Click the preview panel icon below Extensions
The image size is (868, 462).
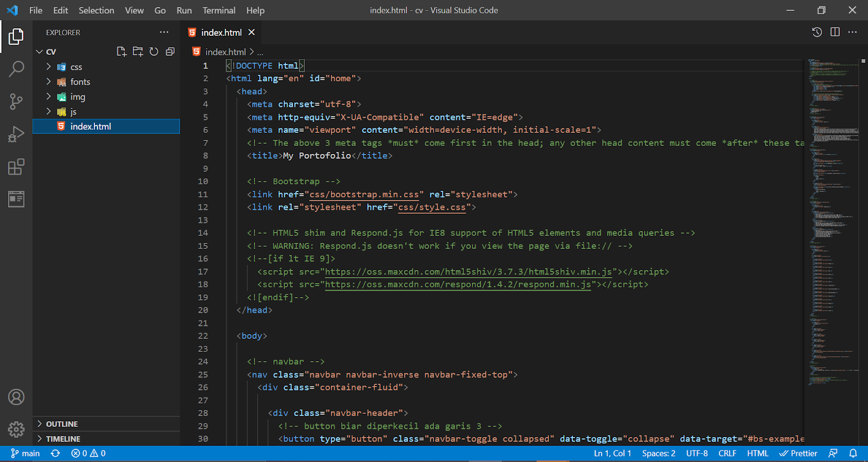pos(16,199)
